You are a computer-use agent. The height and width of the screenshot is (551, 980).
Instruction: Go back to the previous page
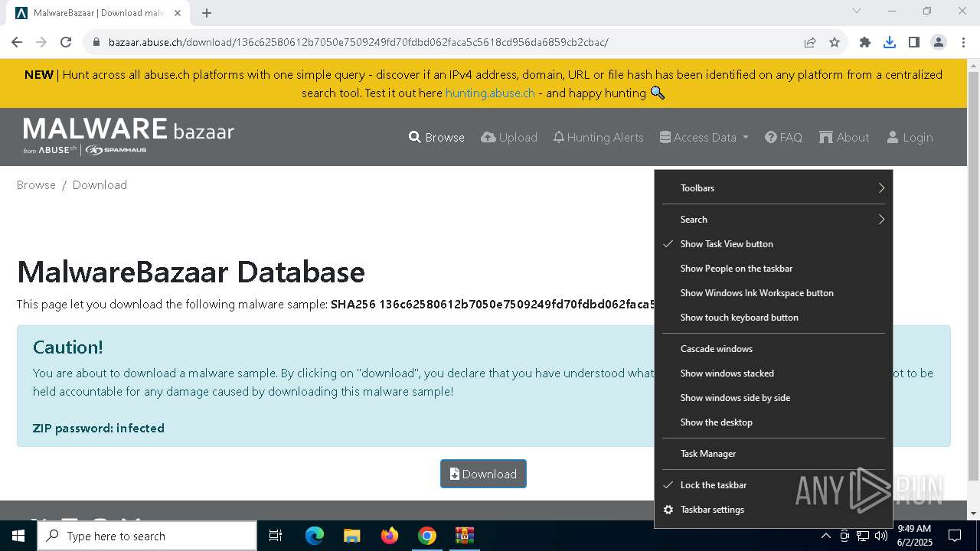coord(17,42)
